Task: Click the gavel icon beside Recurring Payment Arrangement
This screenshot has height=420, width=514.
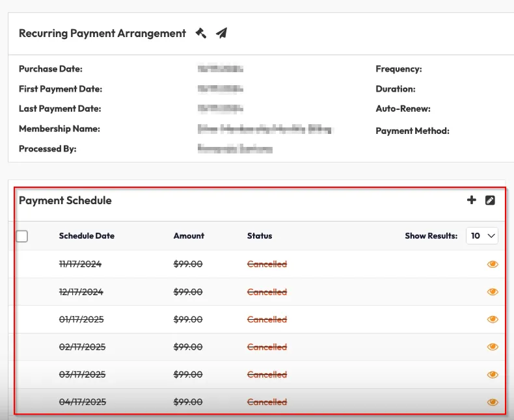Action: [x=201, y=33]
